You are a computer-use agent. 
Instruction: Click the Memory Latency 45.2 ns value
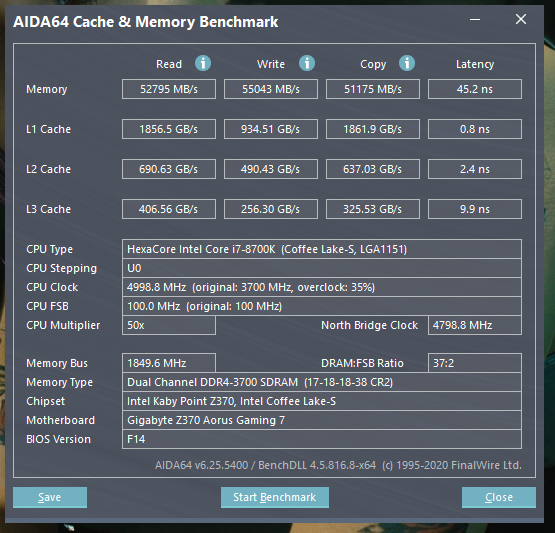[x=475, y=89]
